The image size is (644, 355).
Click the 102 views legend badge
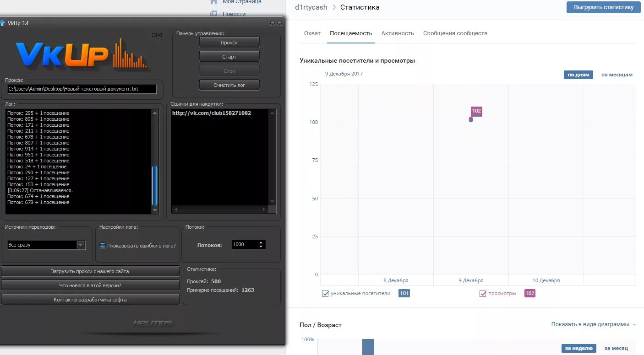529,293
